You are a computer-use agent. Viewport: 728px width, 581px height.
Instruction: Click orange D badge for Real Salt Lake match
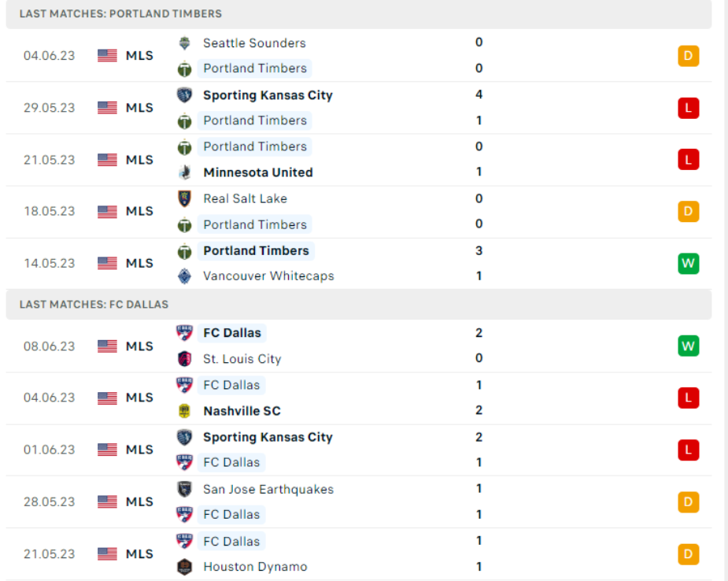688,211
